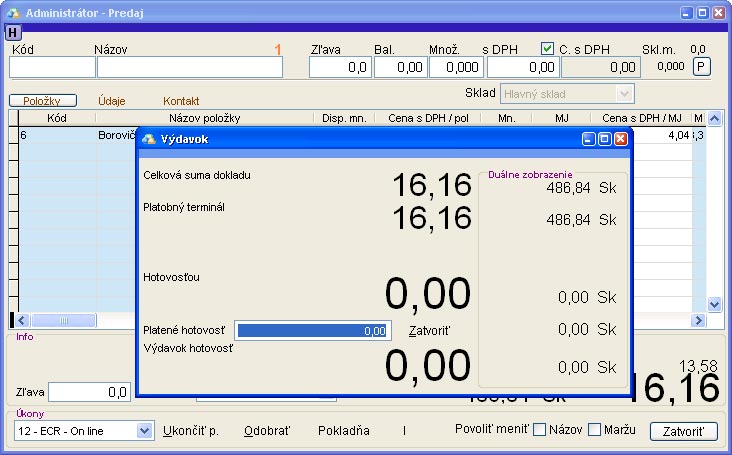732x455 pixels.
Task: Click the Zatvoriť button at bottom right
Action: coord(683,431)
